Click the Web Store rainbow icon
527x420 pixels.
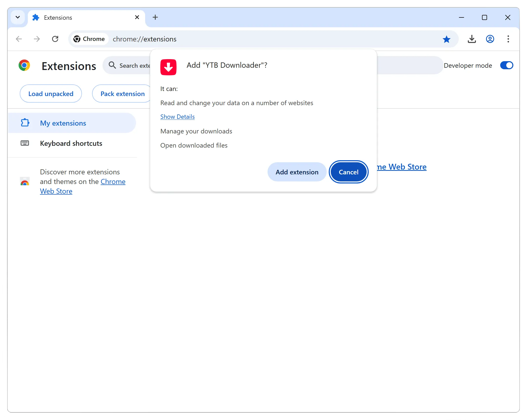tap(25, 181)
